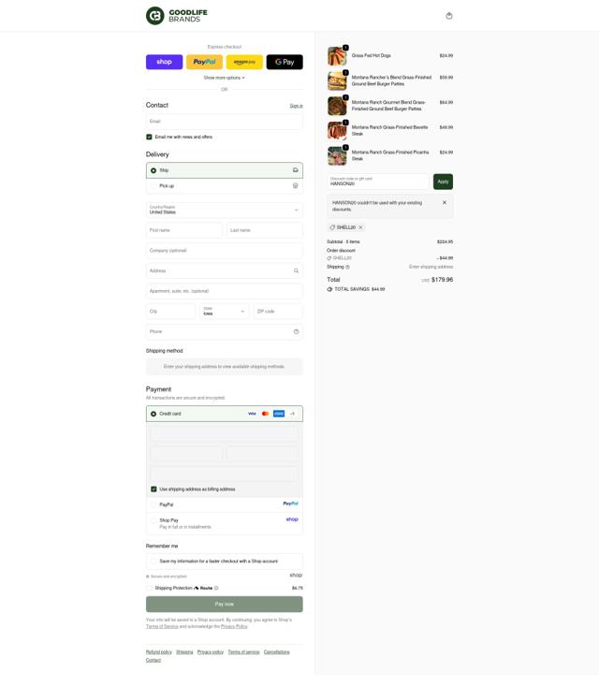The image size is (599, 700).
Task: Click the Email input field
Action: [x=224, y=122]
